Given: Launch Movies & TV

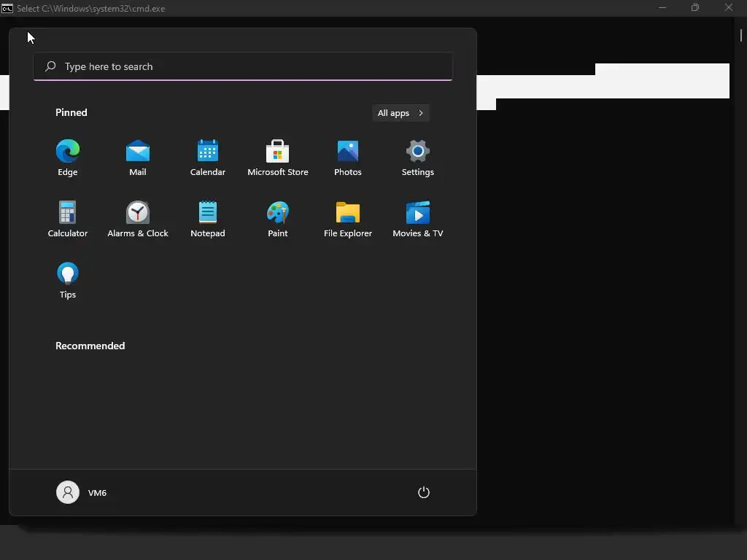Looking at the screenshot, I should (418, 219).
